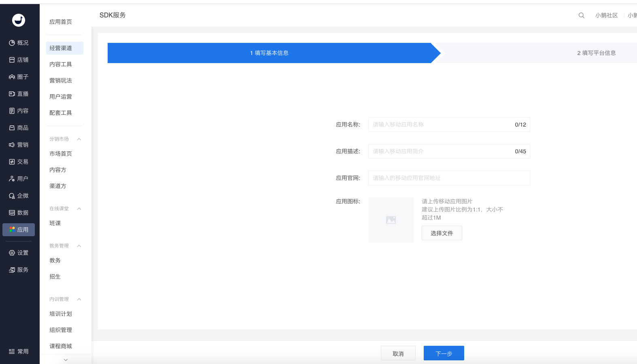Open the 数据 data icon

[x=12, y=213]
